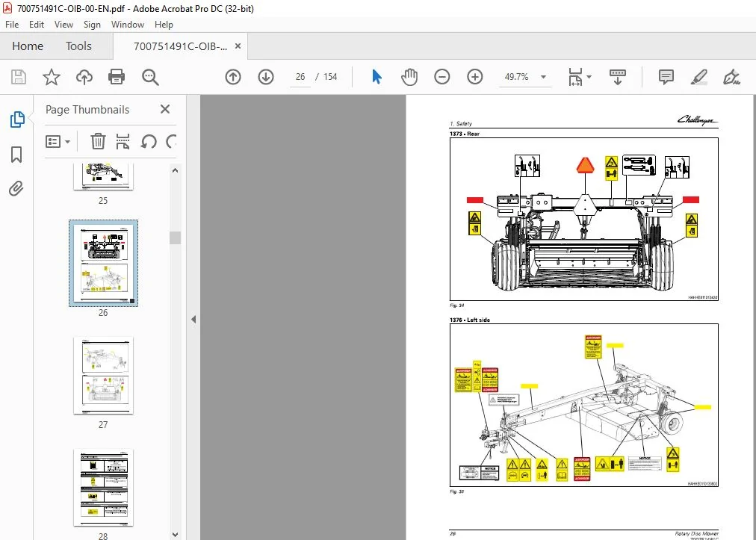Zoom out with the minus button
Screen dimensions: 756x540
441,77
